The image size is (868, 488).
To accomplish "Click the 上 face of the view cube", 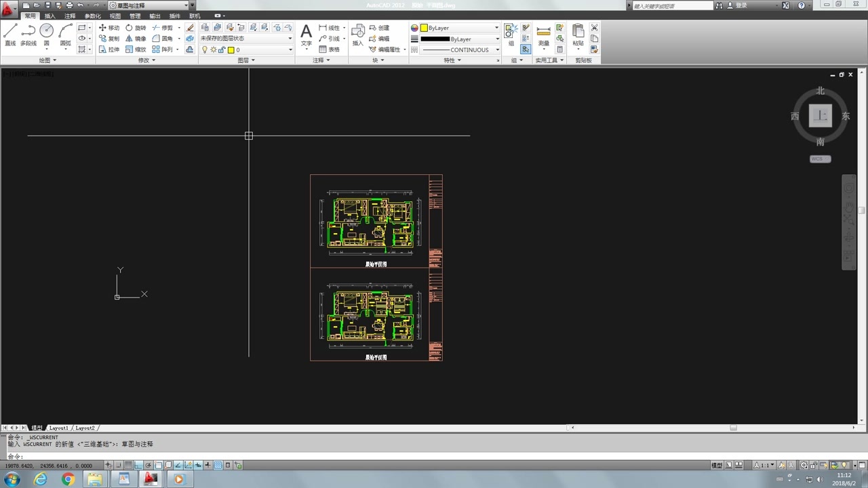I will [821, 116].
